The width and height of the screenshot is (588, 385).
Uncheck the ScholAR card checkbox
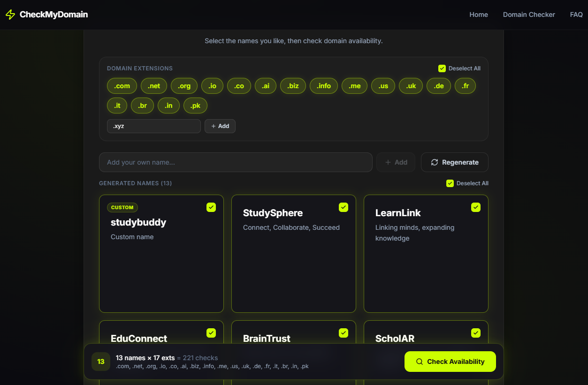[x=476, y=333]
